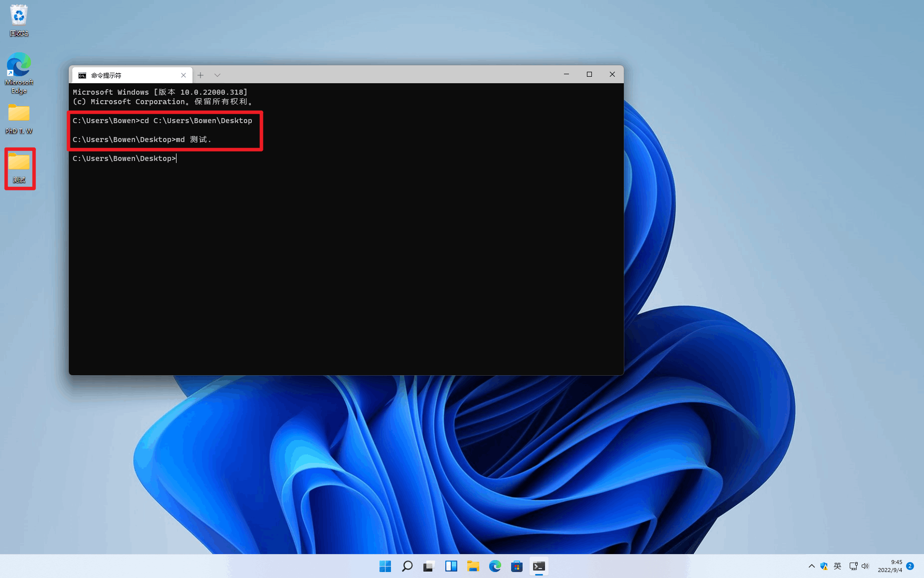
Task: Open taskbar Search magnifier
Action: coord(407,566)
